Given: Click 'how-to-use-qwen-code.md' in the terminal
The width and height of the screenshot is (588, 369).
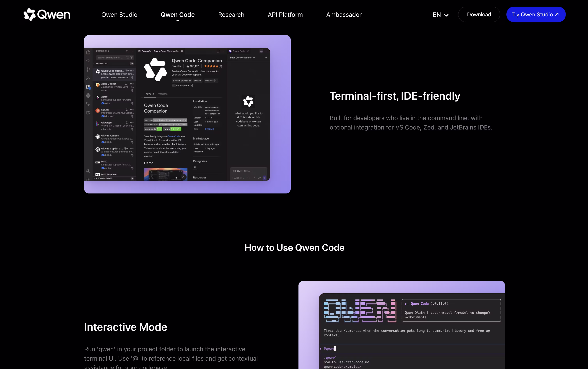Looking at the screenshot, I should pyautogui.click(x=346, y=362).
